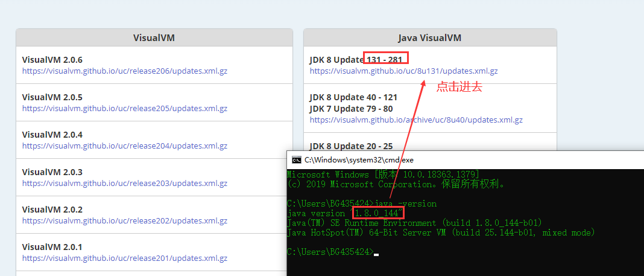Click the java -version command line in cmd
Screen dimensions: 644x276
pos(362,204)
